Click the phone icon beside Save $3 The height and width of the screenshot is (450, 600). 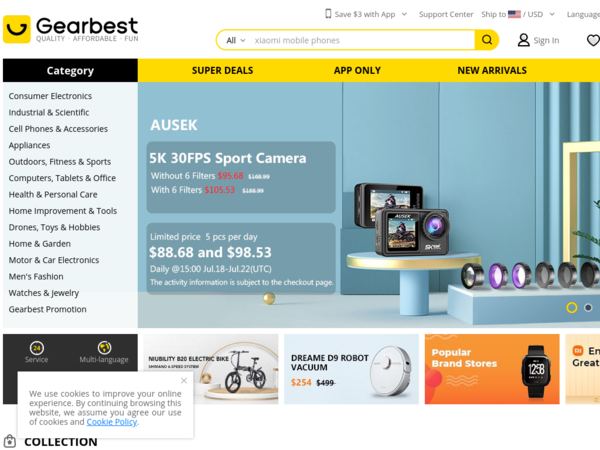pos(328,14)
